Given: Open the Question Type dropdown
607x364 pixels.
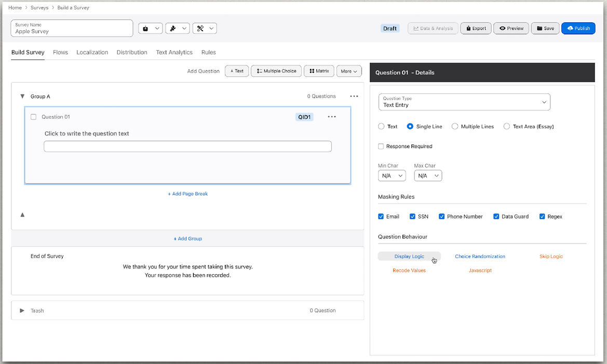Looking at the screenshot, I should (x=464, y=102).
